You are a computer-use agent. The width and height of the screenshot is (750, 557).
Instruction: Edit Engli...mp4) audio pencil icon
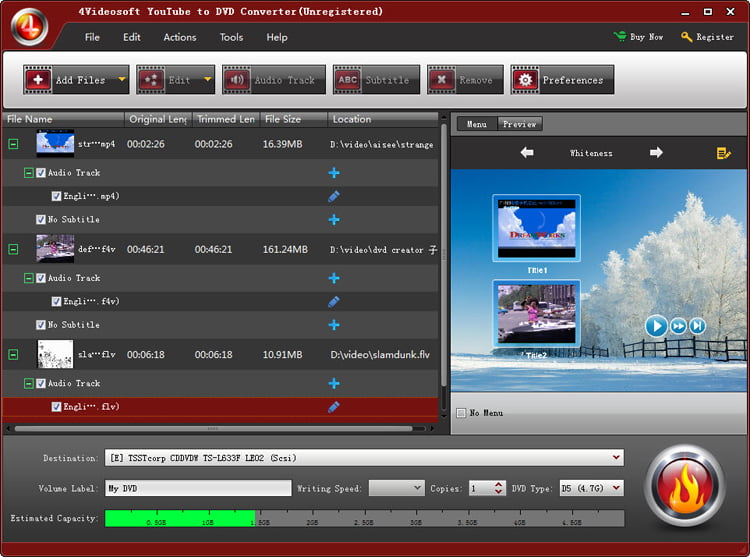tap(334, 196)
